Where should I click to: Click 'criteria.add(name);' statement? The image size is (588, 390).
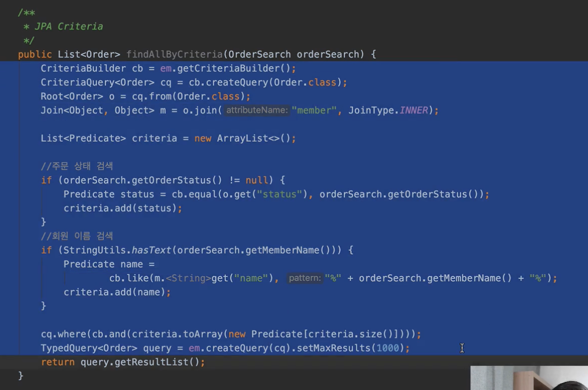[117, 292]
